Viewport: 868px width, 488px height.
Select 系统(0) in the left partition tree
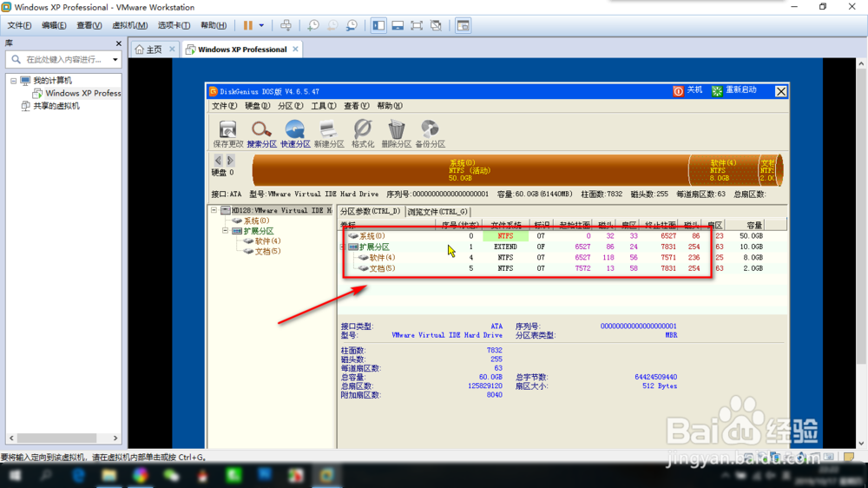pos(256,221)
